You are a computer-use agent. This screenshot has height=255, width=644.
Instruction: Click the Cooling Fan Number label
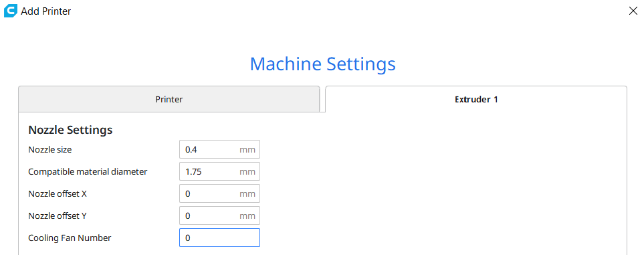pyautogui.click(x=70, y=238)
